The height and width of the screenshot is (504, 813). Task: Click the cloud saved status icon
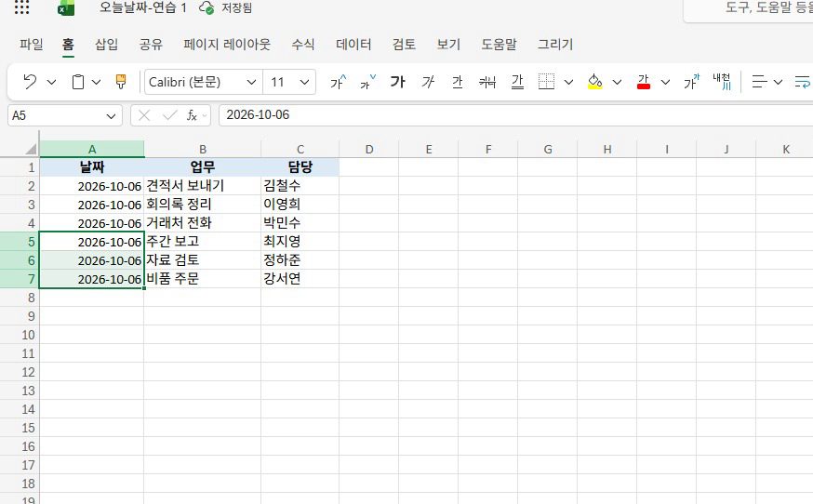[207, 7]
